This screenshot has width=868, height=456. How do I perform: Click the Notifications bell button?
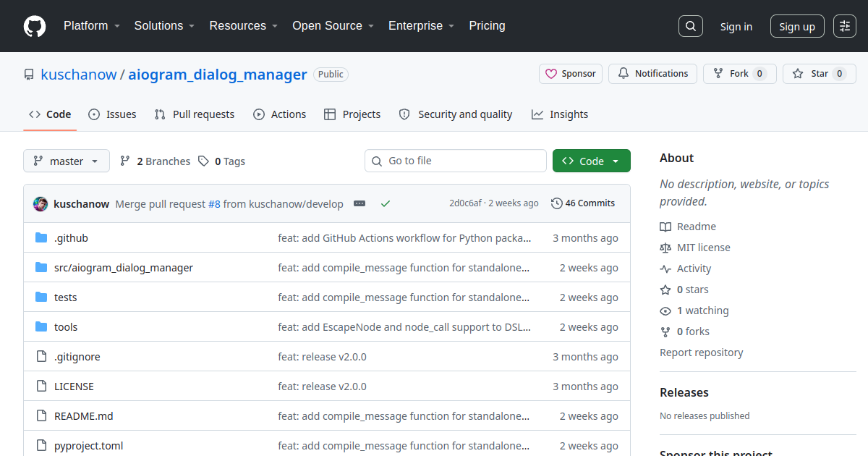click(653, 74)
